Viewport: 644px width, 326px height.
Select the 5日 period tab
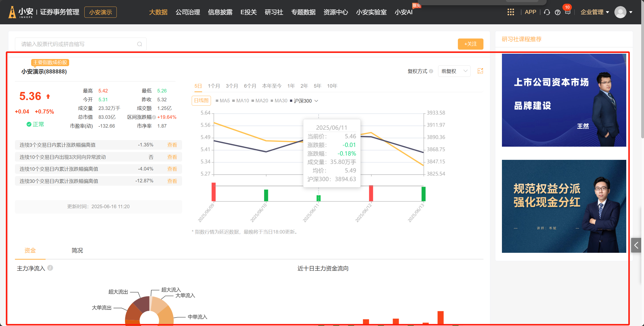coord(198,86)
